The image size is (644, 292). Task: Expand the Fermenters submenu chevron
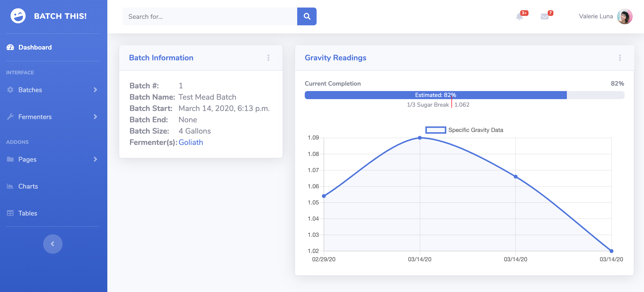tap(95, 117)
